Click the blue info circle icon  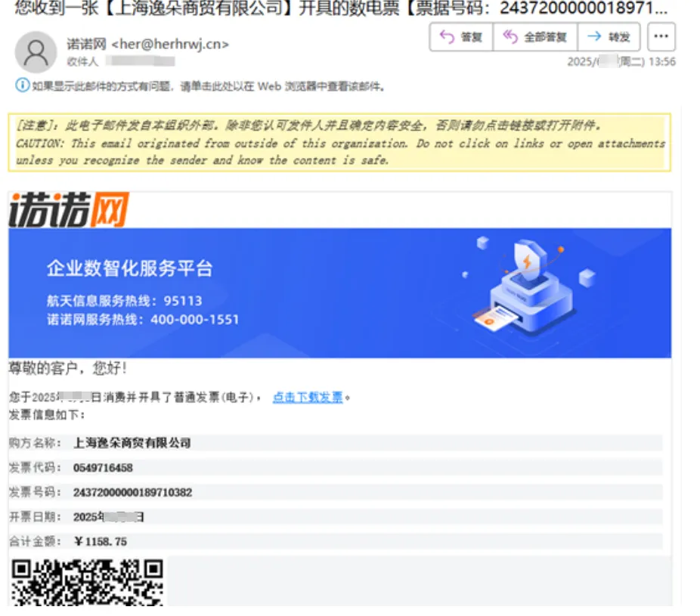point(23,85)
